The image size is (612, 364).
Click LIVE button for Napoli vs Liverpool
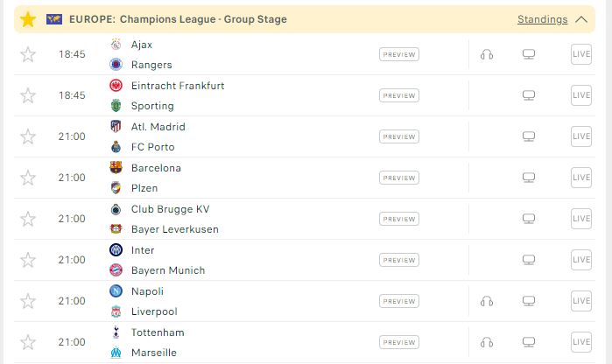click(x=581, y=301)
